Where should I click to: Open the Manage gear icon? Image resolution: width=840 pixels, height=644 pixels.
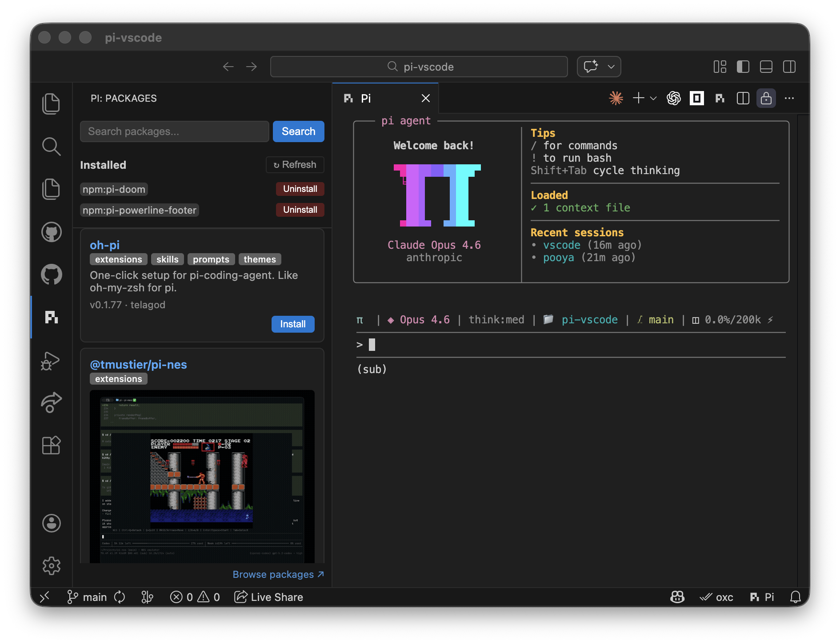[51, 566]
